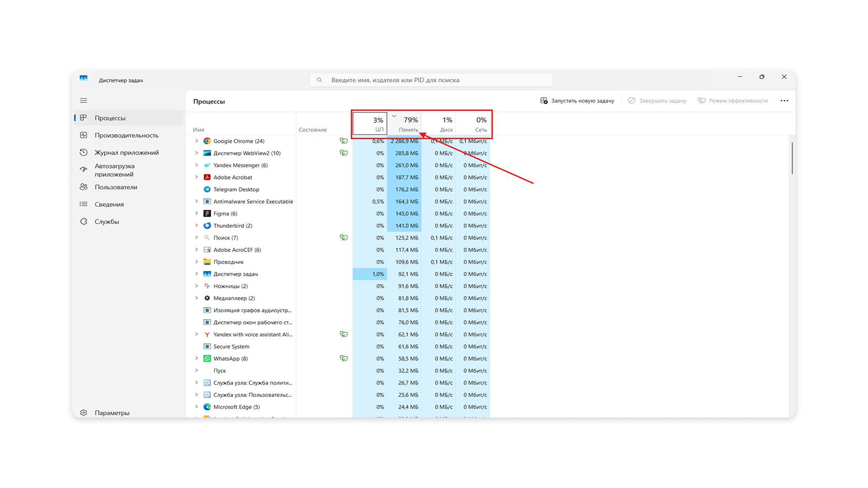Expand the Microsoft Edge (5) group
The height and width of the screenshot is (488, 868).
197,407
